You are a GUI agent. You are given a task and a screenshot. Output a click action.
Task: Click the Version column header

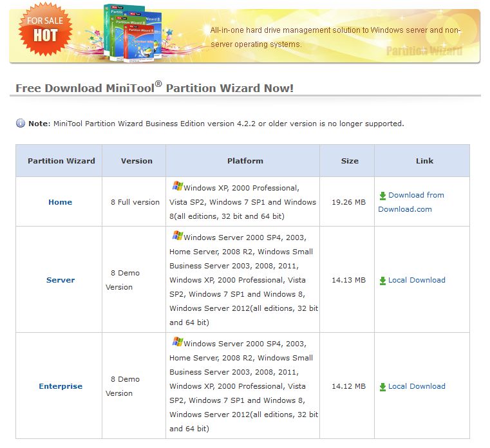point(137,161)
